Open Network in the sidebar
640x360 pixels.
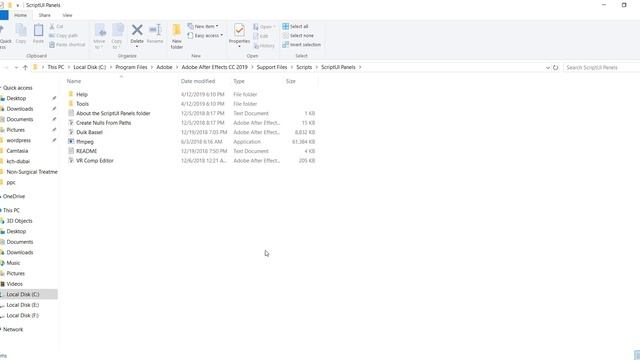pyautogui.click(x=13, y=329)
